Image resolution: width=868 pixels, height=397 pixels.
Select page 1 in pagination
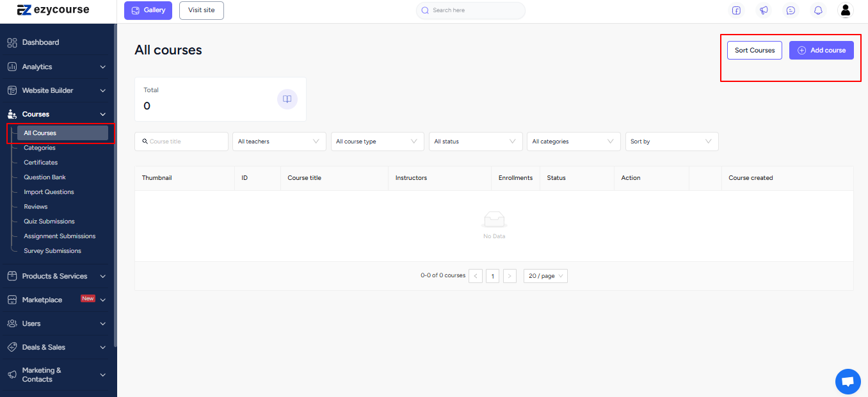tap(493, 276)
